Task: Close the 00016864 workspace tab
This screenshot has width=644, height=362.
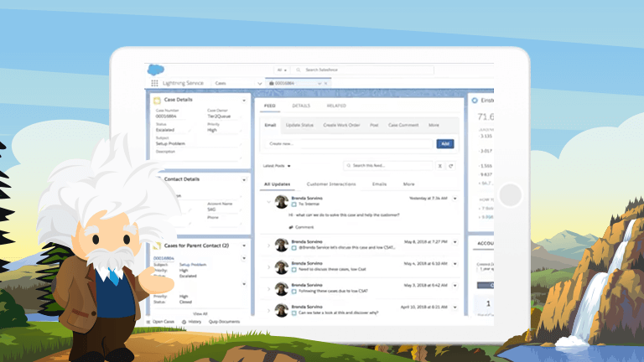Action: (x=326, y=83)
